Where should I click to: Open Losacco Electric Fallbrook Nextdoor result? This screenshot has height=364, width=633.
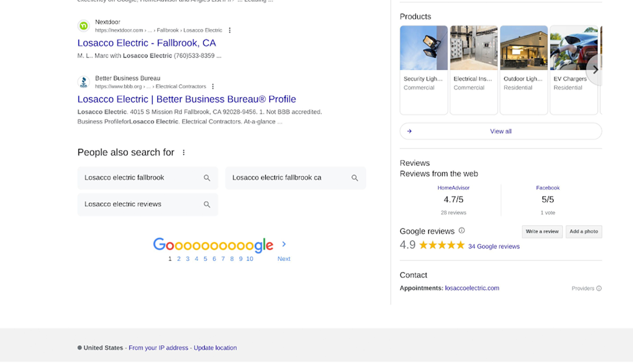[147, 43]
